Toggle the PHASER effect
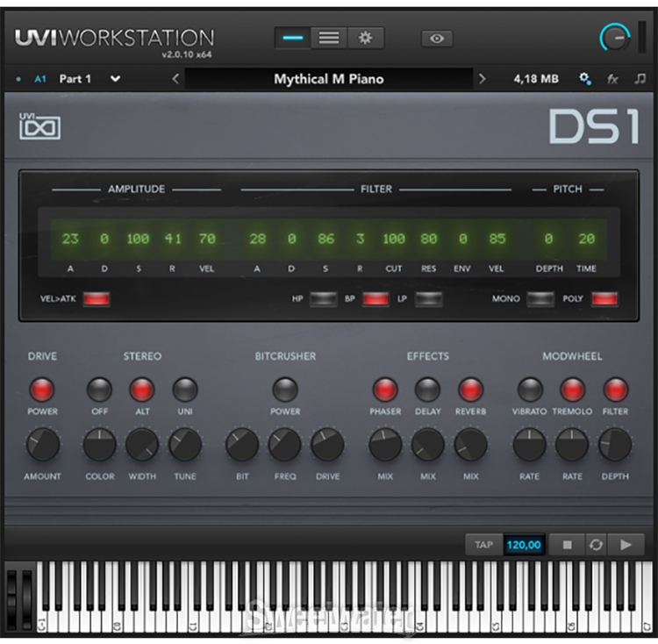Image resolution: width=658 pixels, height=644 pixels. (x=385, y=390)
